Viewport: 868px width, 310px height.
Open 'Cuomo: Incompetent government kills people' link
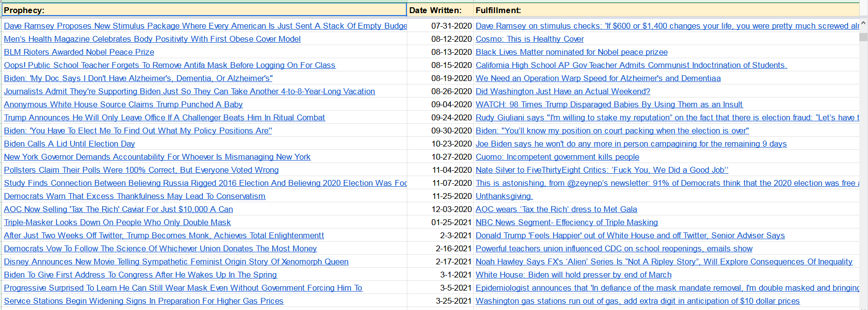[558, 157]
